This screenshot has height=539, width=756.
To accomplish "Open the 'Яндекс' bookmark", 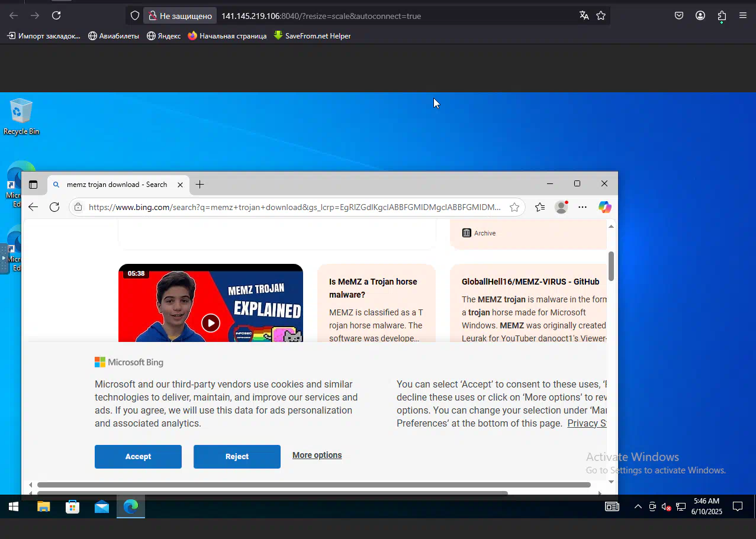I will 164,36.
